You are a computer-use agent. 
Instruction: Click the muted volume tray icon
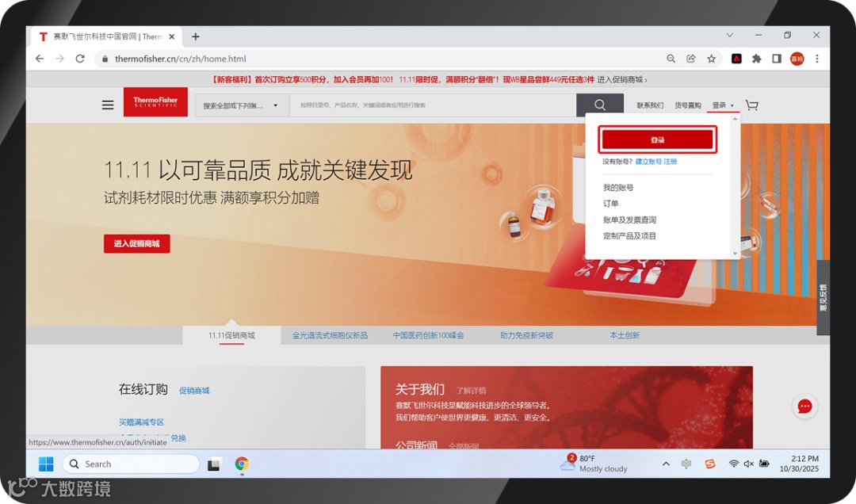(x=748, y=464)
